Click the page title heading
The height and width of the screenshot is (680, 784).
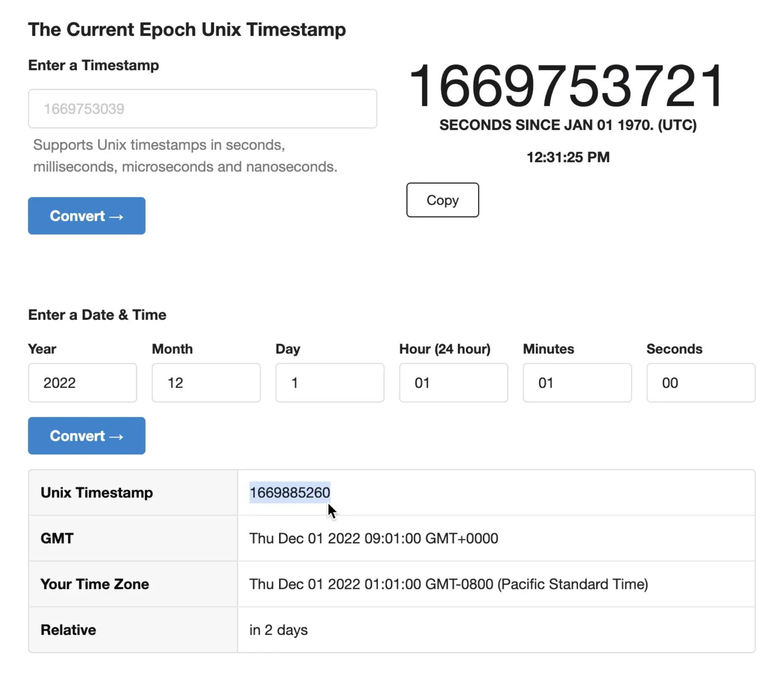(187, 30)
